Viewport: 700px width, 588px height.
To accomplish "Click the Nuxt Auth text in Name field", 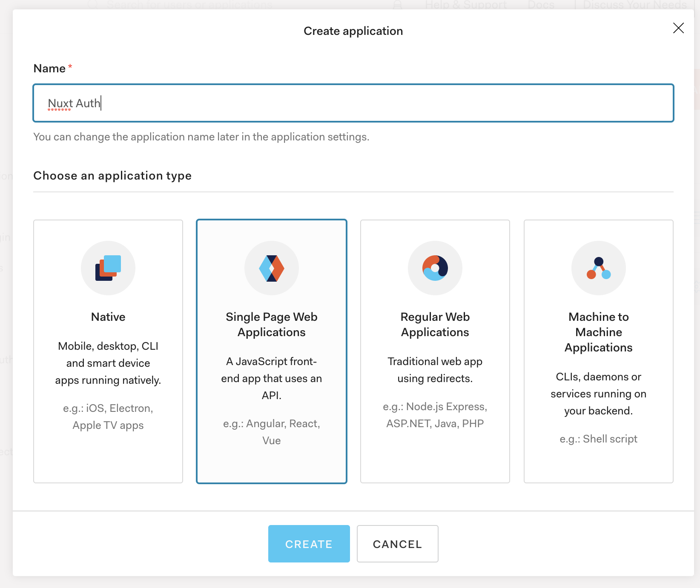I will (73, 103).
